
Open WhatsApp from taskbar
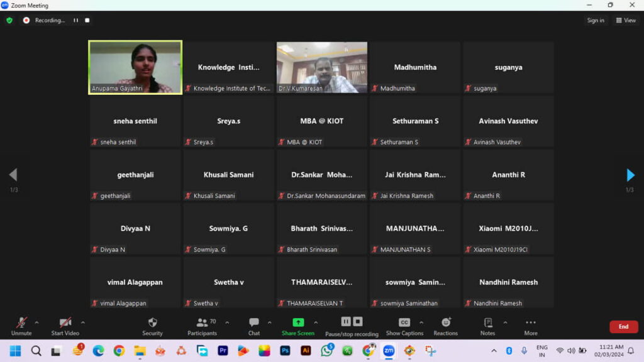pyautogui.click(x=327, y=351)
